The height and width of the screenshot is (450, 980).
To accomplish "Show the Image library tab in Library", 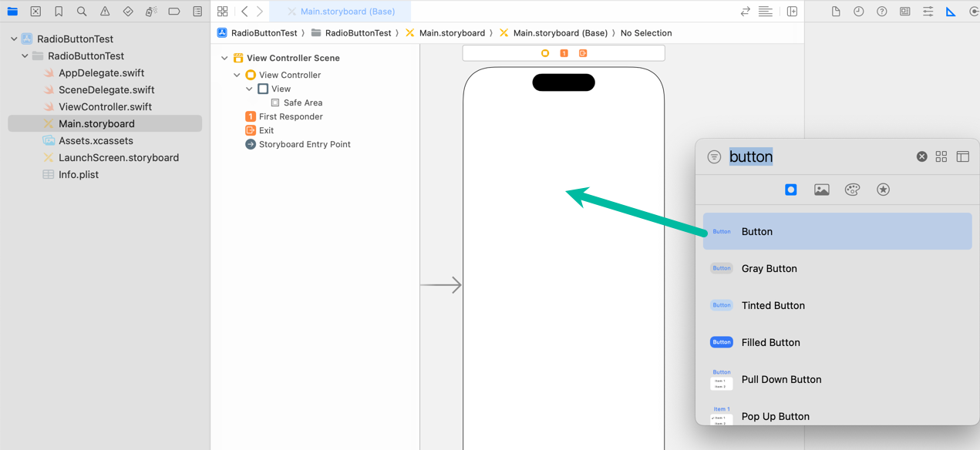I will click(821, 190).
